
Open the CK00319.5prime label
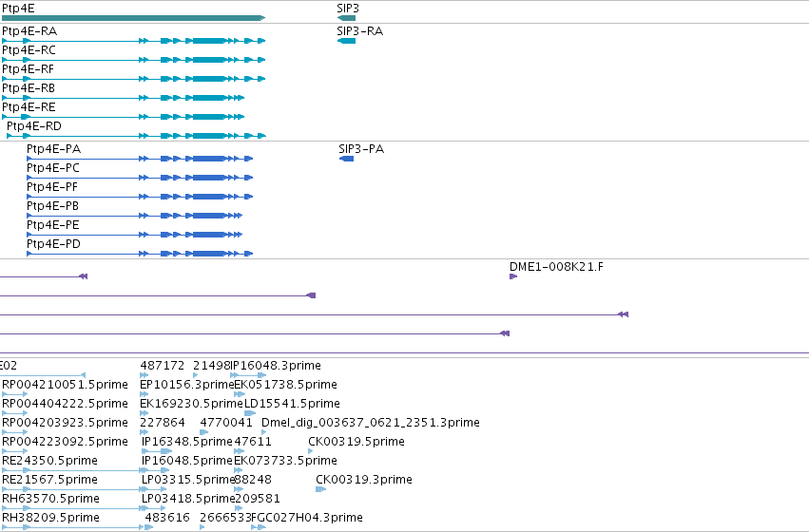tap(356, 442)
